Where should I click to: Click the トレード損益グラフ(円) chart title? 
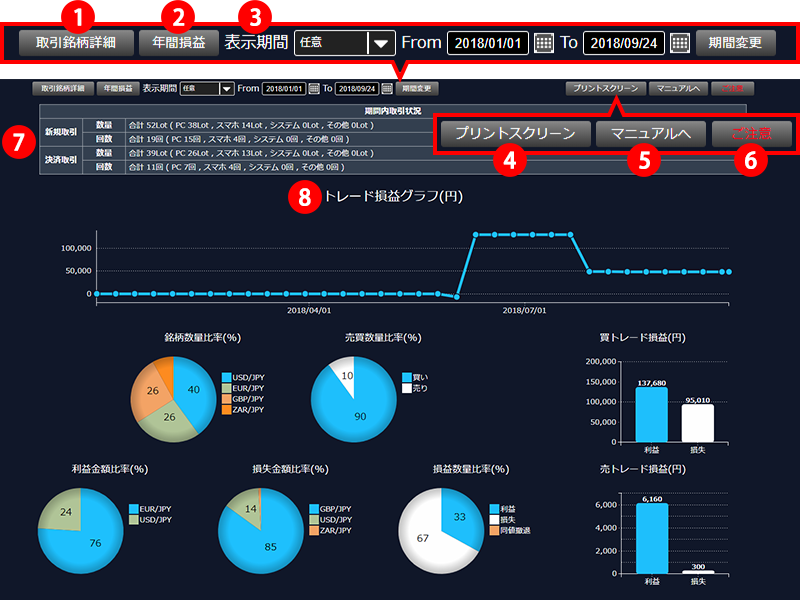pyautogui.click(x=393, y=196)
